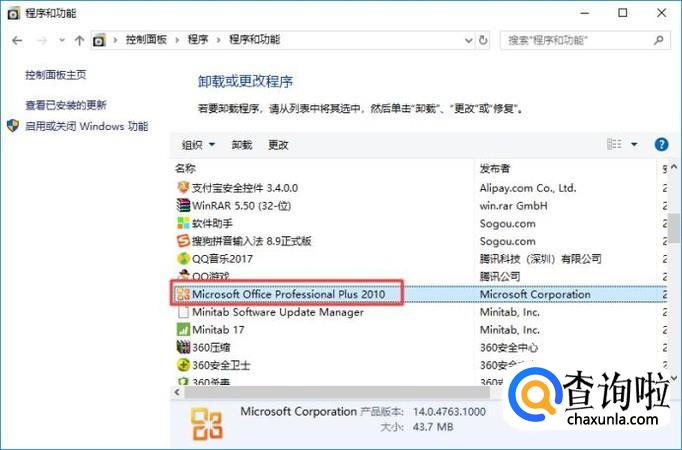Screen dimensions: 682x450
Task: Open the view options dropdown arrow
Action: 634,145
